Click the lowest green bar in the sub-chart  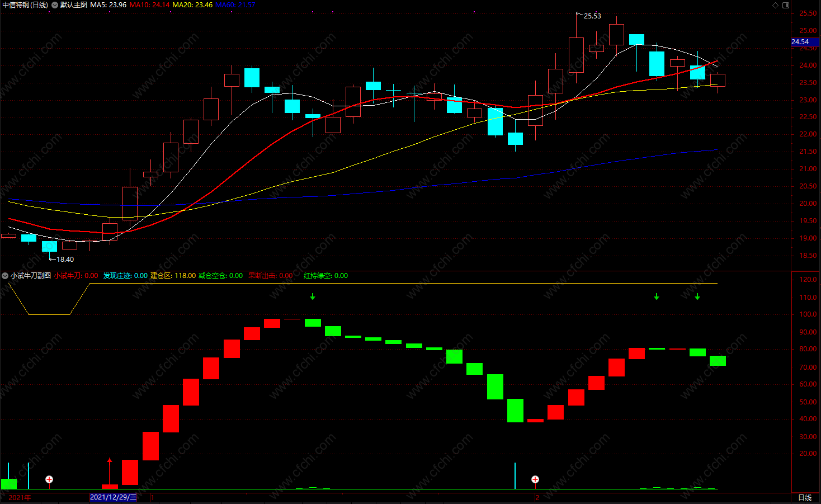pyautogui.click(x=8, y=484)
